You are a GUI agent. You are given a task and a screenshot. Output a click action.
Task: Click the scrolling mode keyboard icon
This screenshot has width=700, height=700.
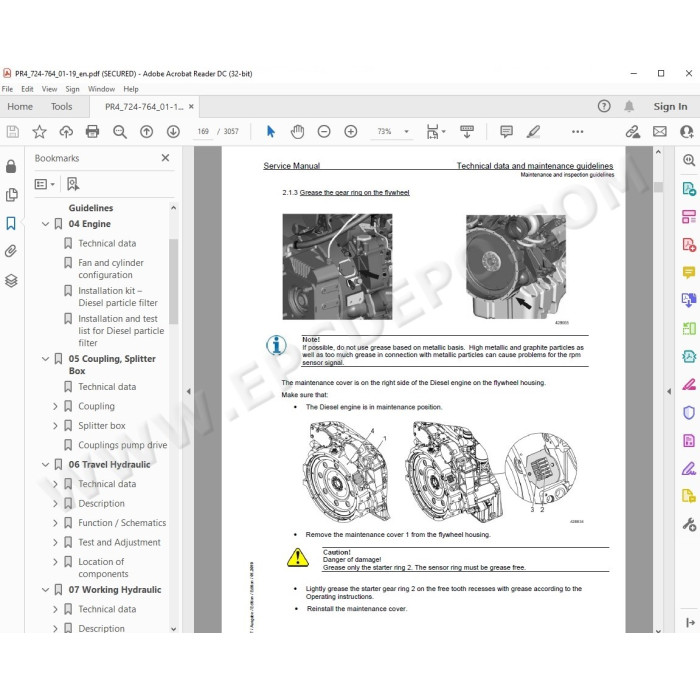pyautogui.click(x=467, y=132)
